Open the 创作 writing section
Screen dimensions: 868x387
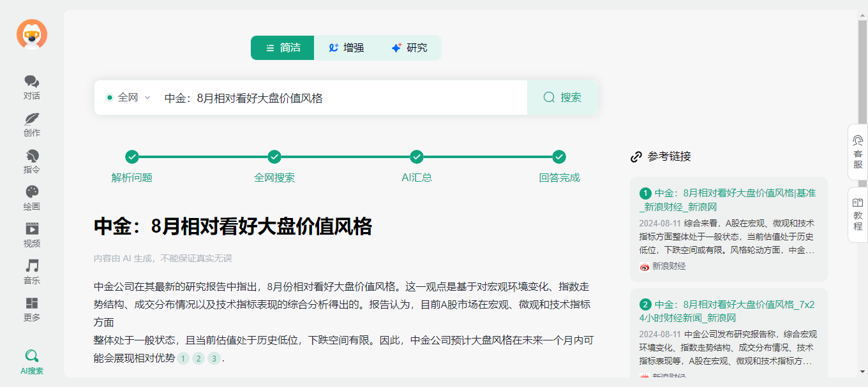[x=32, y=125]
